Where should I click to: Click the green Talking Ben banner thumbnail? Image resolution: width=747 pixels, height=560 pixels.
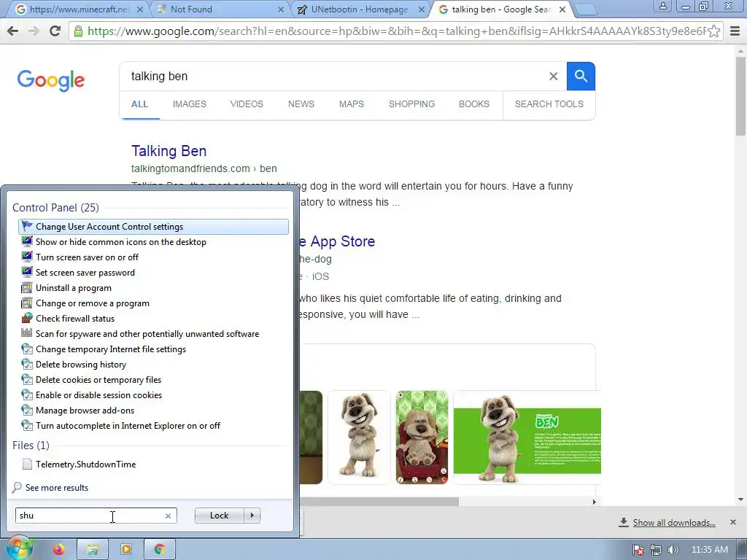pos(527,437)
